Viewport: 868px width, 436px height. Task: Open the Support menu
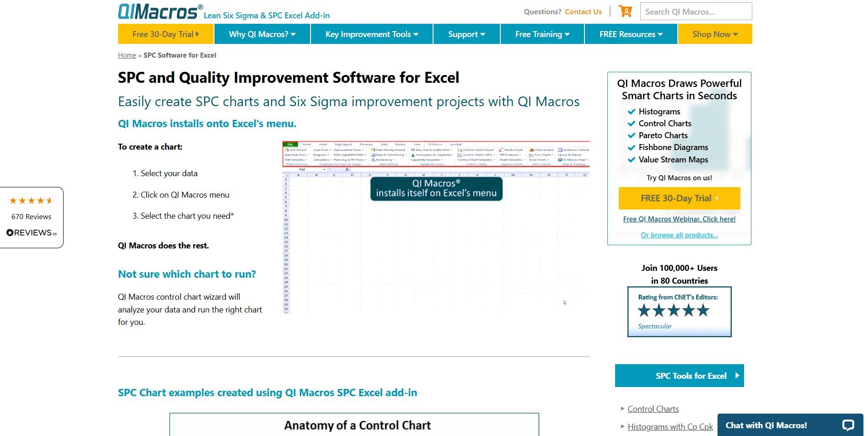pos(466,34)
